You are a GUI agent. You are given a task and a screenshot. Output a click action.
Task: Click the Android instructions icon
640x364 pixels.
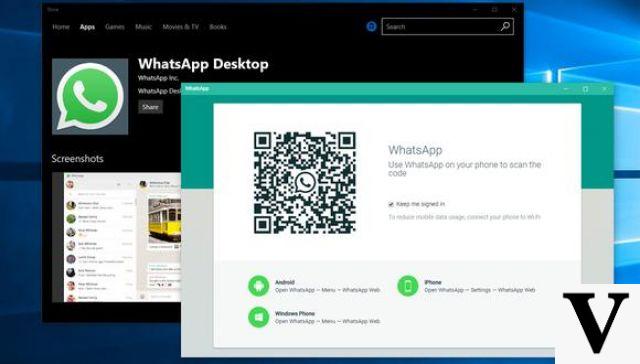(258, 286)
